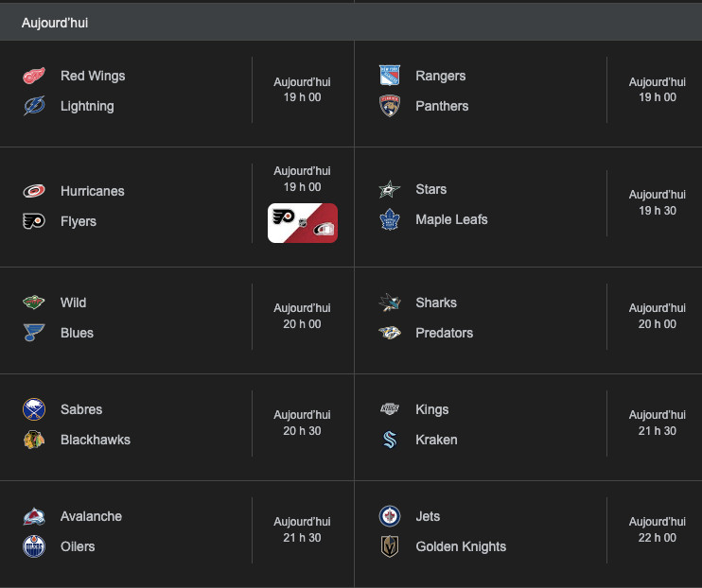702x588 pixels.
Task: Click the Wild Blues 20 h 00 time
Action: click(x=302, y=323)
